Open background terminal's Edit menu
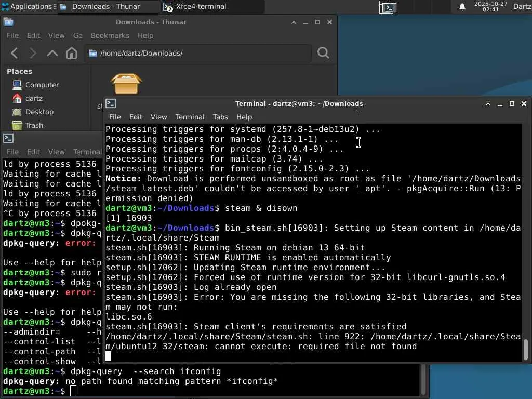The image size is (532, 399). (34, 152)
